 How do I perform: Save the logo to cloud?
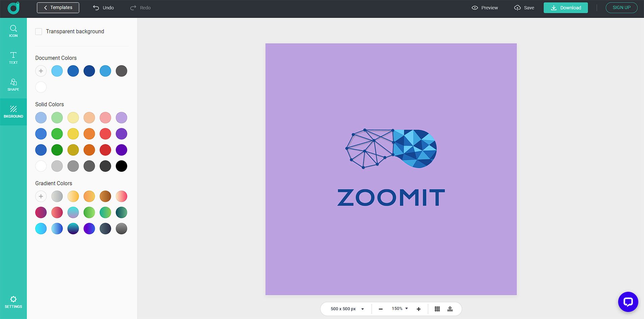pos(524,8)
